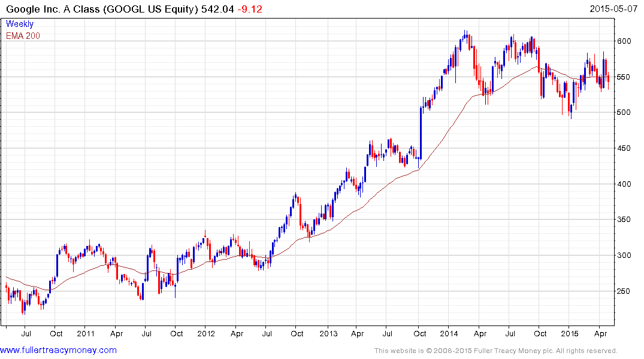
Task: Click the 350 price axis label
Action: (x=624, y=220)
